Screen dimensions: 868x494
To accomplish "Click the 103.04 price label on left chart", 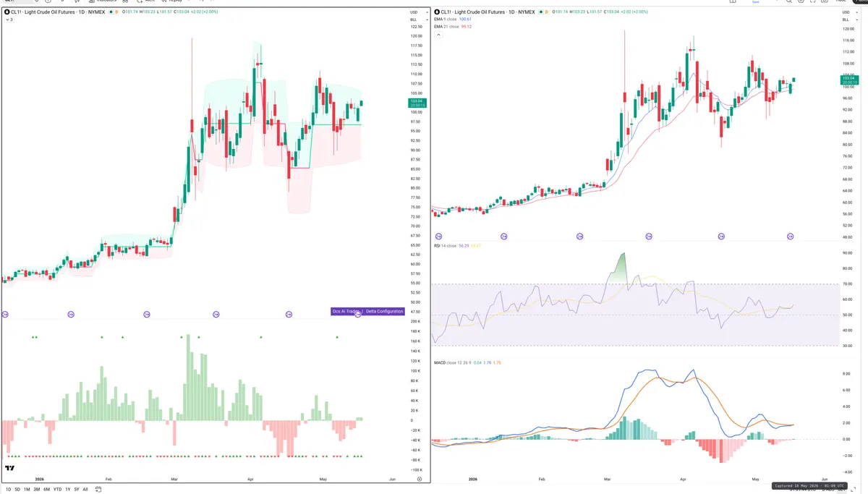I will [417, 101].
